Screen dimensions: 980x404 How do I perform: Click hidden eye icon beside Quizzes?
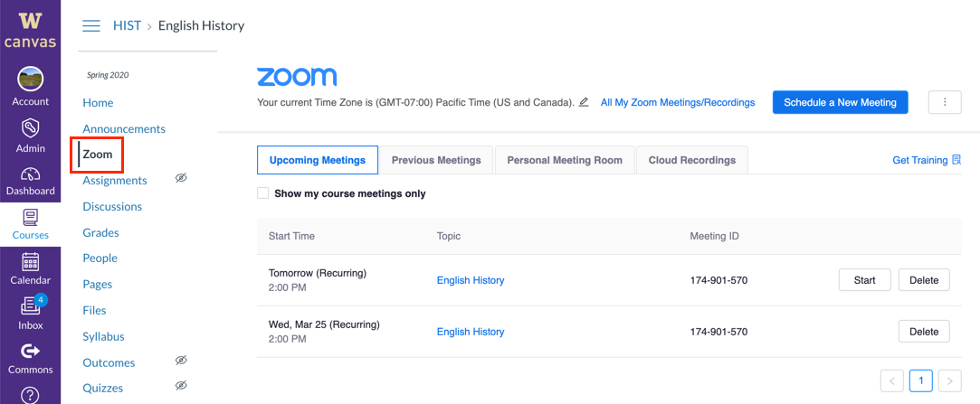[x=181, y=386]
